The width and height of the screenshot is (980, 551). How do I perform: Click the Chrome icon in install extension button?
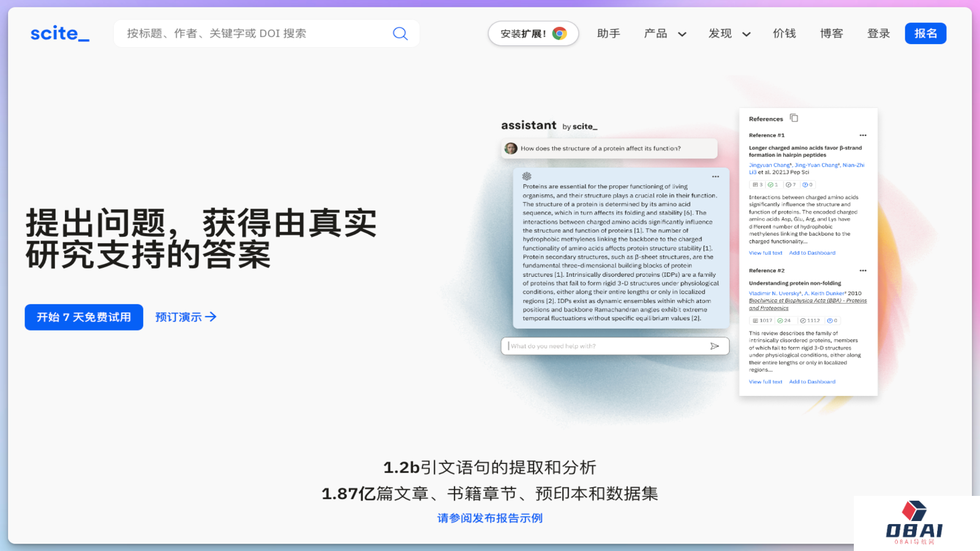coord(559,34)
